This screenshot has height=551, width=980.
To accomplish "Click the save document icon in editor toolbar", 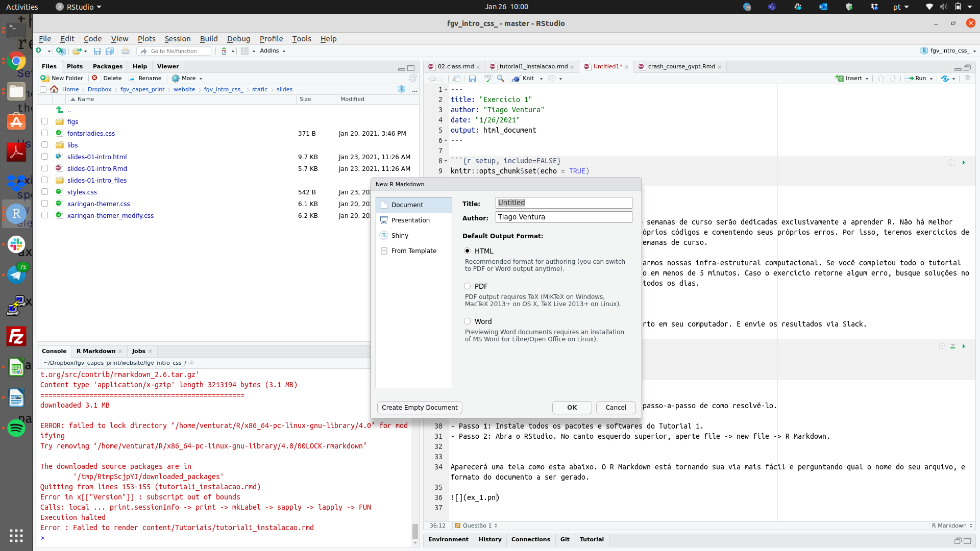I will [x=472, y=79].
